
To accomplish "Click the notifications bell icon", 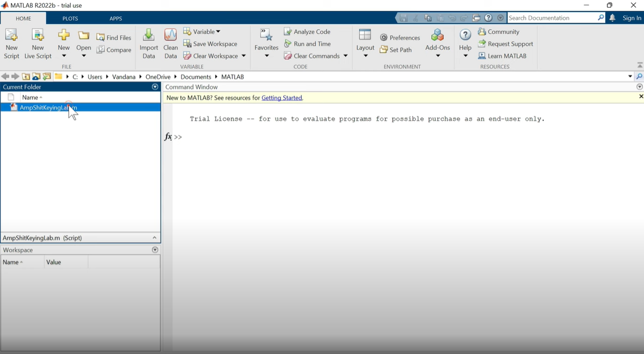I will (612, 18).
